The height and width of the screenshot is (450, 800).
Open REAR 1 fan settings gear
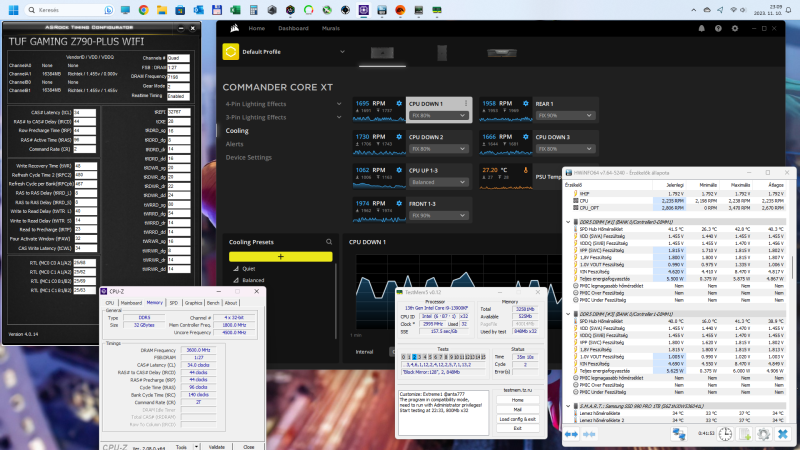point(526,104)
